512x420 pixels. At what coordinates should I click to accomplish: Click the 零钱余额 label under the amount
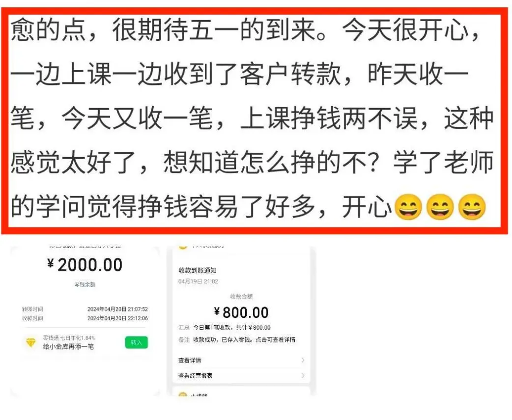85,284
